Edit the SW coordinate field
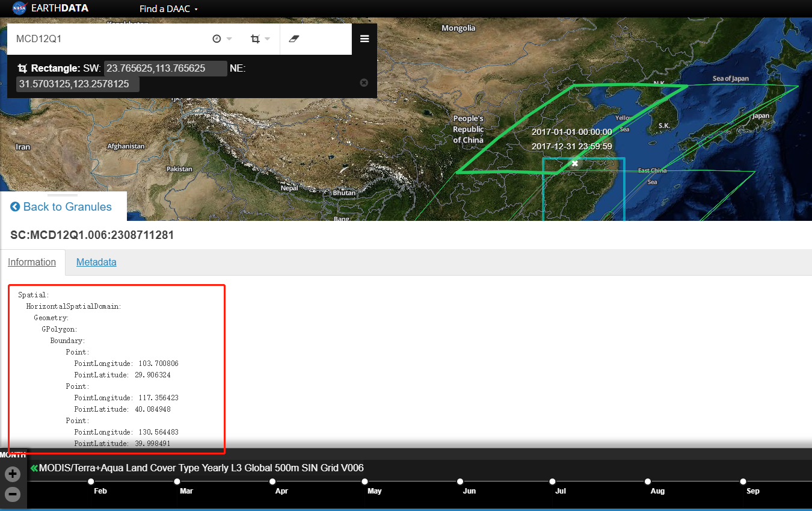Viewport: 812px width, 511px height. point(165,69)
